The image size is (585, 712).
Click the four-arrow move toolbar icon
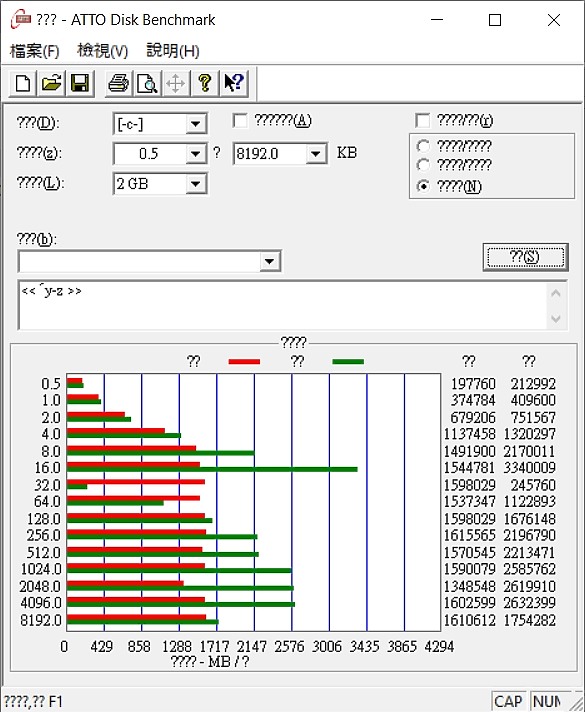[176, 84]
